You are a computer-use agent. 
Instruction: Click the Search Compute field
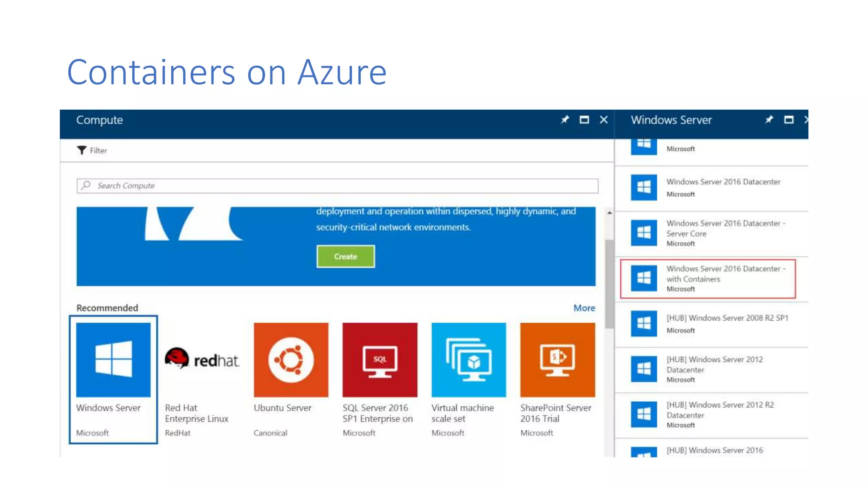click(x=337, y=186)
